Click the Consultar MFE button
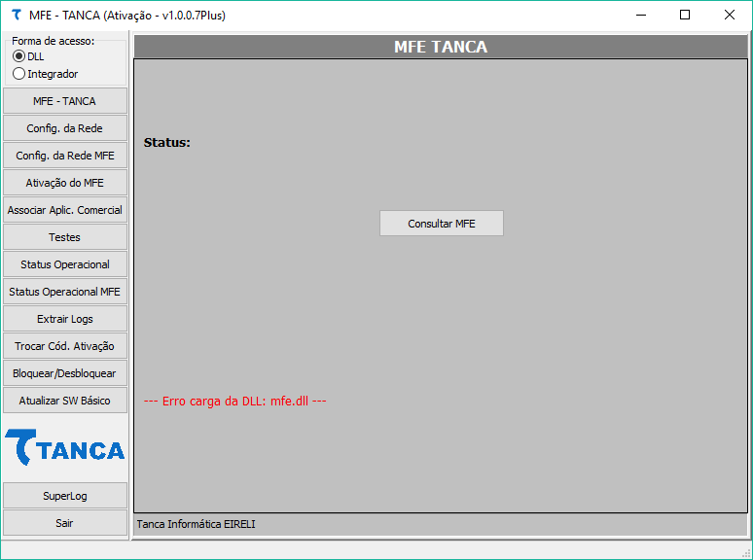The height and width of the screenshot is (560, 753). (442, 224)
